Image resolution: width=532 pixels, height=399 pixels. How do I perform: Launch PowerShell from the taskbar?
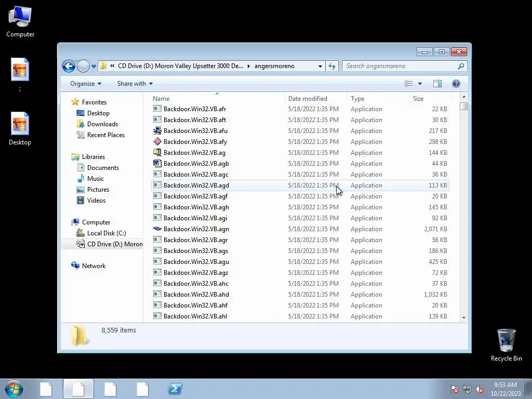[x=175, y=389]
